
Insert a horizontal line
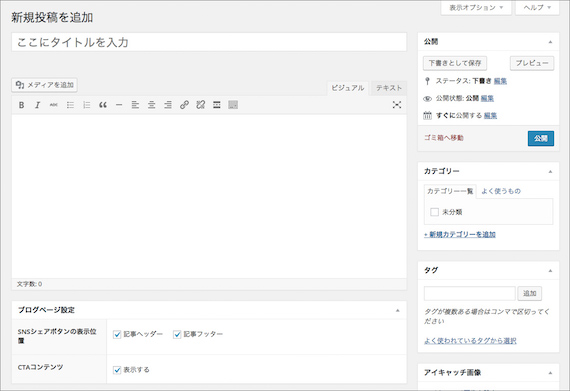click(119, 105)
